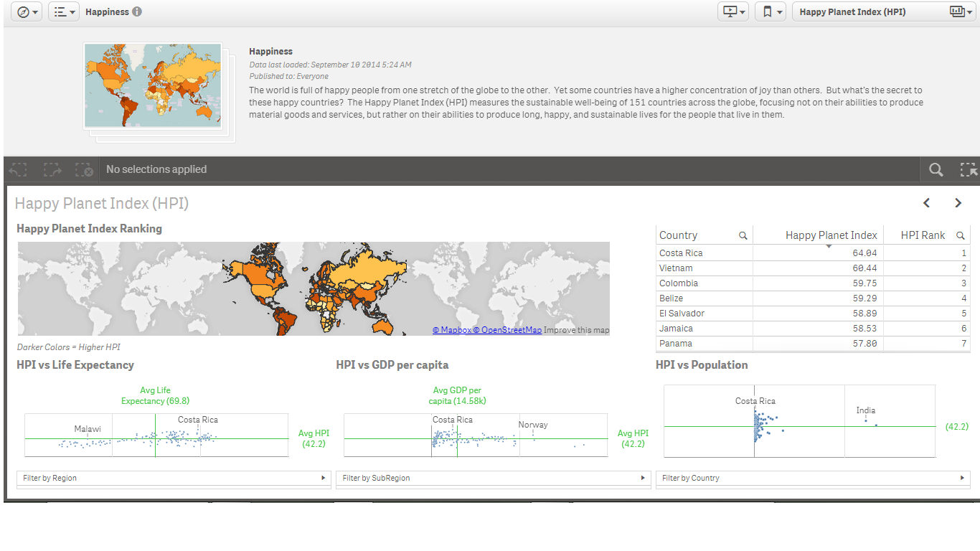Click the Malawi label in scatter plot
980x551 pixels.
tap(88, 429)
